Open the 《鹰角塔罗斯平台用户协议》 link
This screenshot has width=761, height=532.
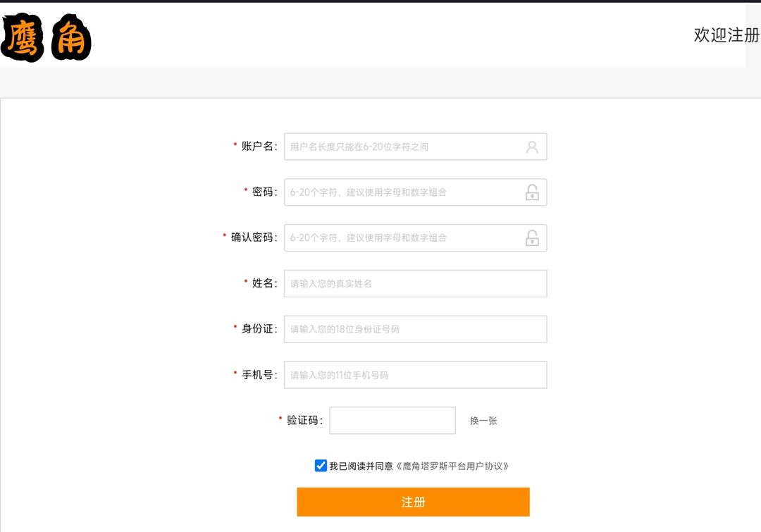point(452,466)
